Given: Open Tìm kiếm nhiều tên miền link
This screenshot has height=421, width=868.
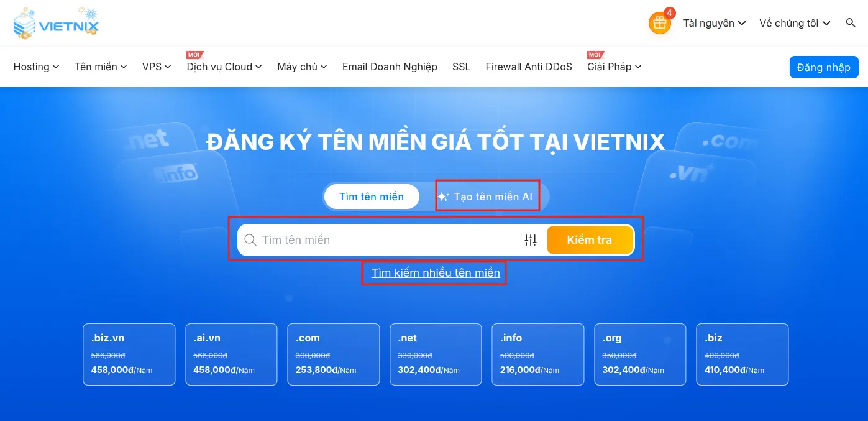Looking at the screenshot, I should point(434,272).
